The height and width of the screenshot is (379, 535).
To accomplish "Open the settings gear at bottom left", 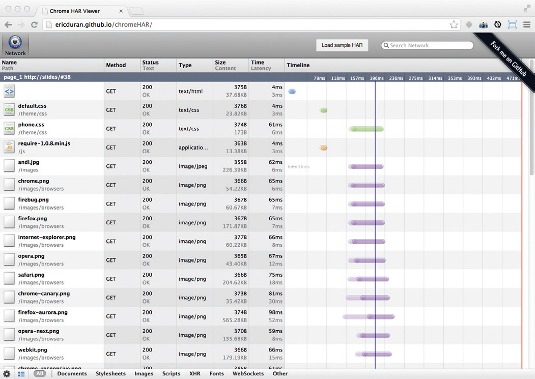I will tap(6, 374).
